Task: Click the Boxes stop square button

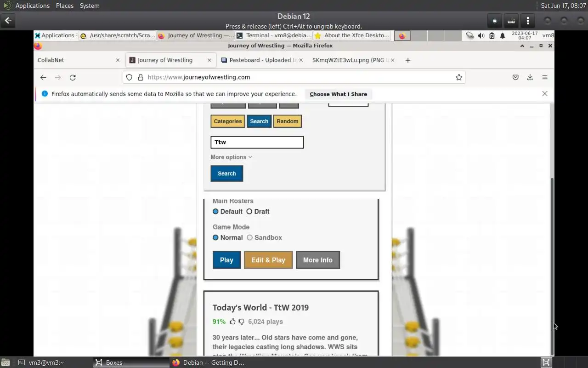Action: pyautogui.click(x=495, y=21)
